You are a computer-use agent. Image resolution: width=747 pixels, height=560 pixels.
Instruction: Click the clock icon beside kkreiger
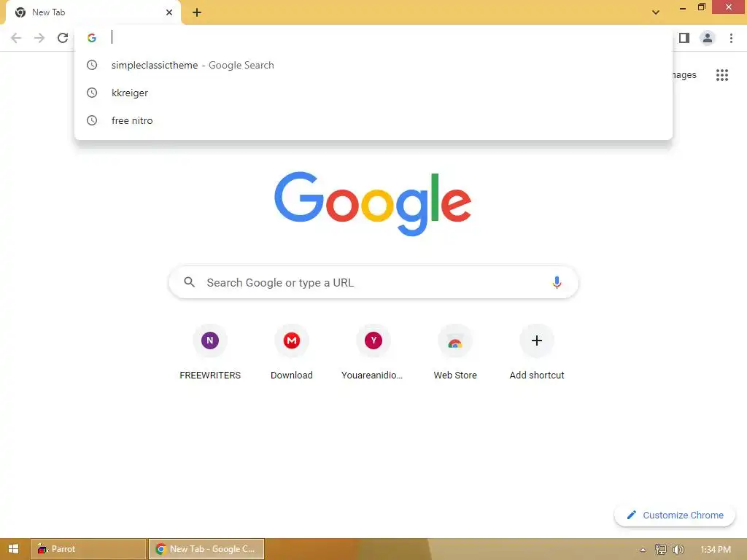(x=92, y=93)
